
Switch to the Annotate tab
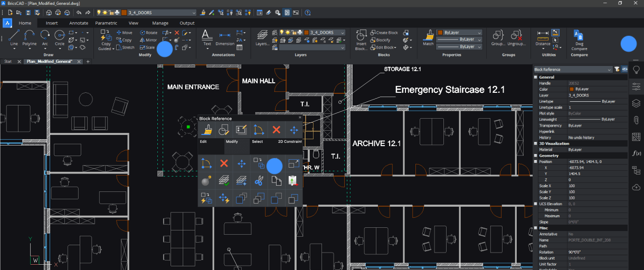[x=79, y=23]
